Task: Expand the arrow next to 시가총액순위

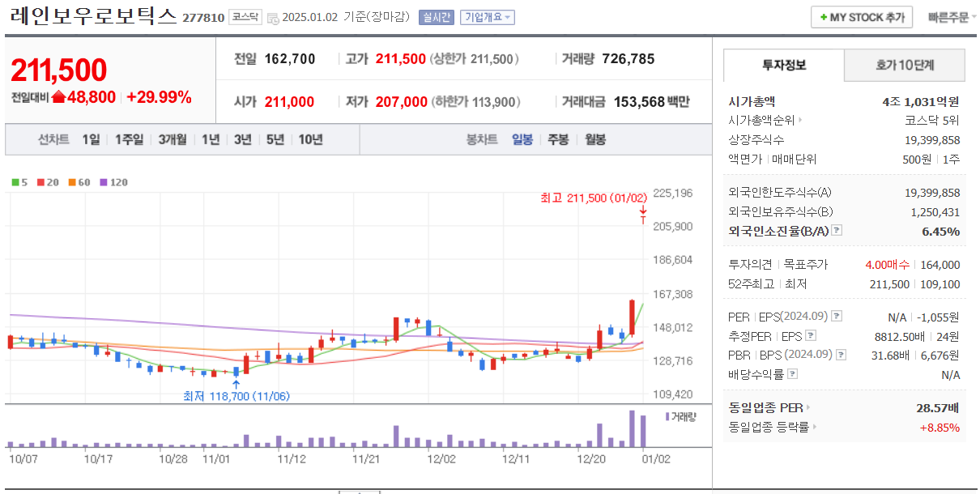Action: (800, 121)
